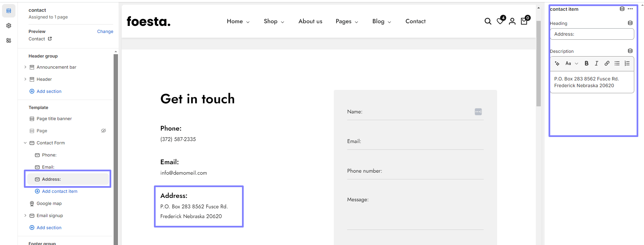Collapse the Contact Form section
Screen dimensions: 644x245
click(25, 143)
